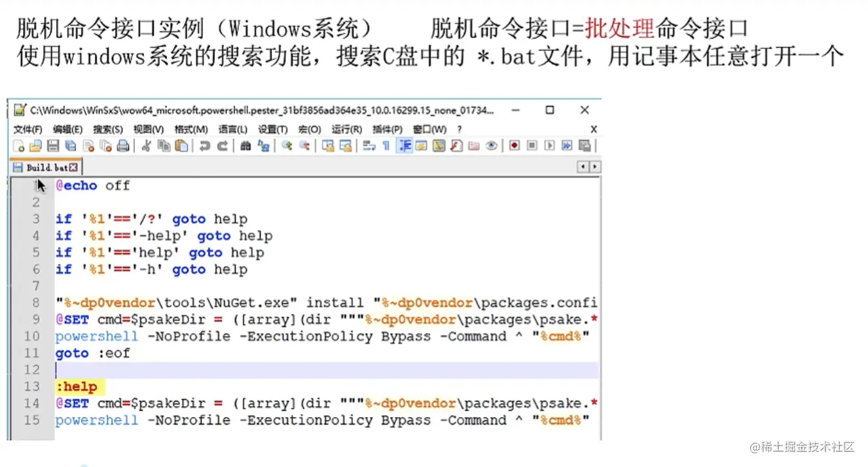This screenshot has height=467, width=868.
Task: Open the 文件(F) menu
Action: pos(28,129)
